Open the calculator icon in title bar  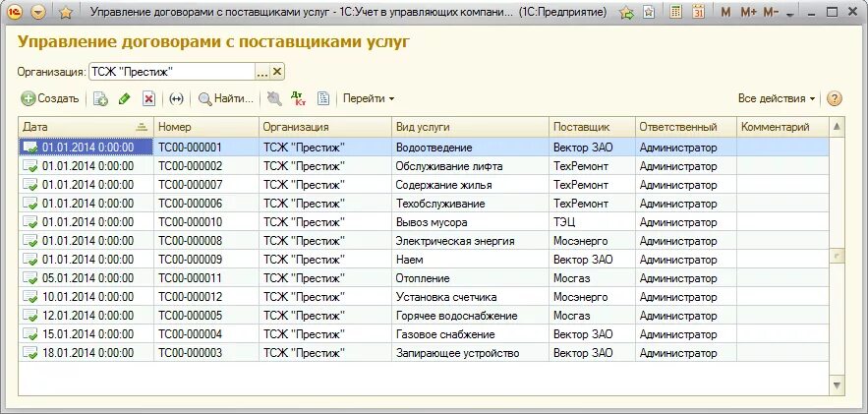pyautogui.click(x=675, y=12)
